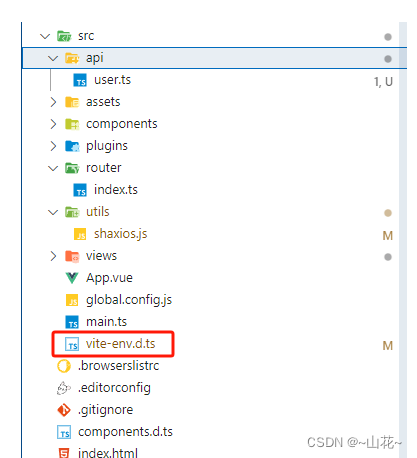Open the App.vue file
Screen dimensions: 417x458
(x=109, y=278)
